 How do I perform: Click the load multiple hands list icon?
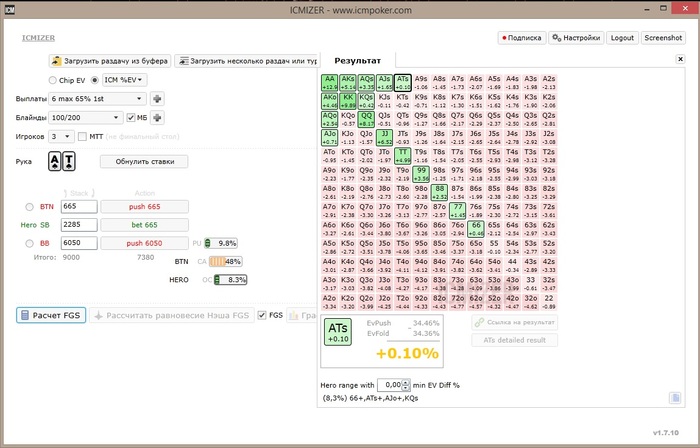(x=183, y=61)
